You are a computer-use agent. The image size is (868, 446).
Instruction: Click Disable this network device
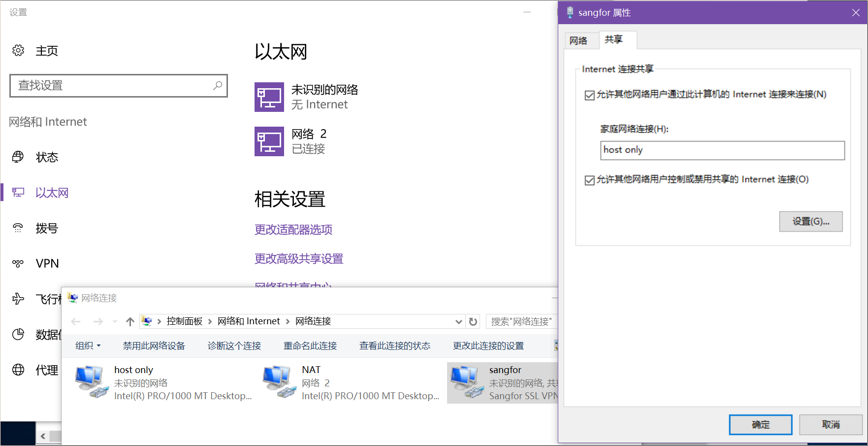(154, 346)
